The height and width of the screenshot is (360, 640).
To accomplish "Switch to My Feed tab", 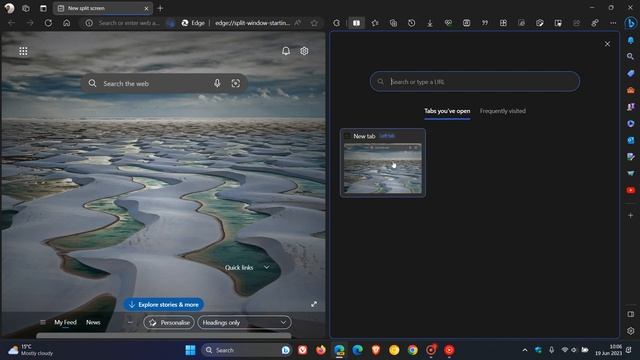I will [65, 322].
